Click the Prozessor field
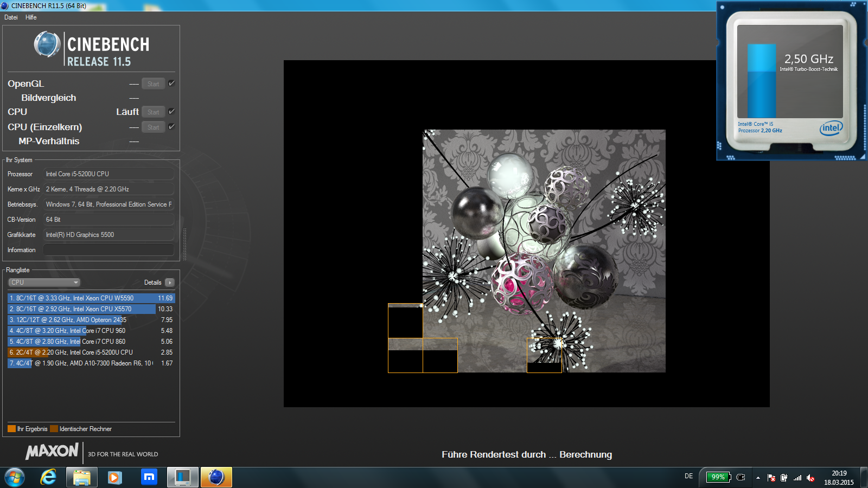This screenshot has width=868, height=488. 108,174
